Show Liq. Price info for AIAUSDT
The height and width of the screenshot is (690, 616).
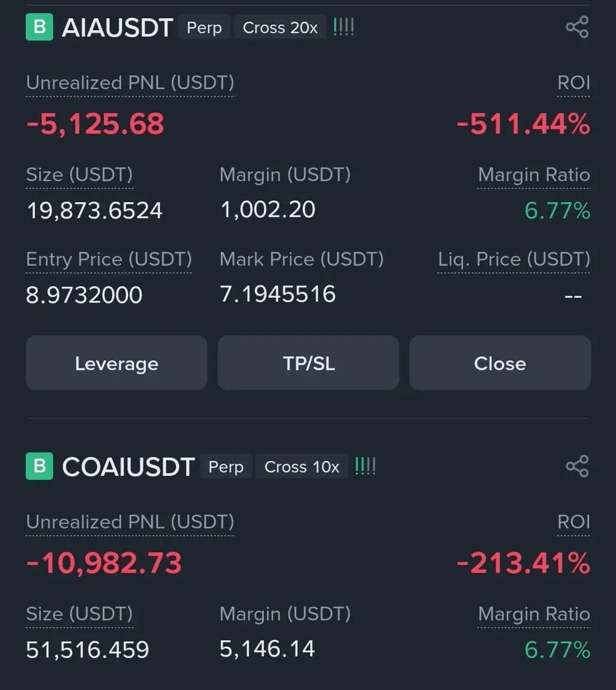pyautogui.click(x=514, y=260)
